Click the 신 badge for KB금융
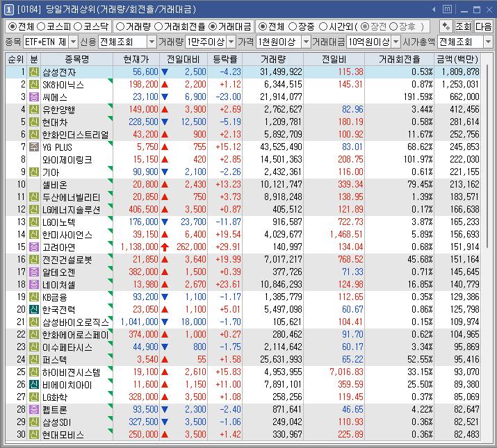 click(34, 297)
